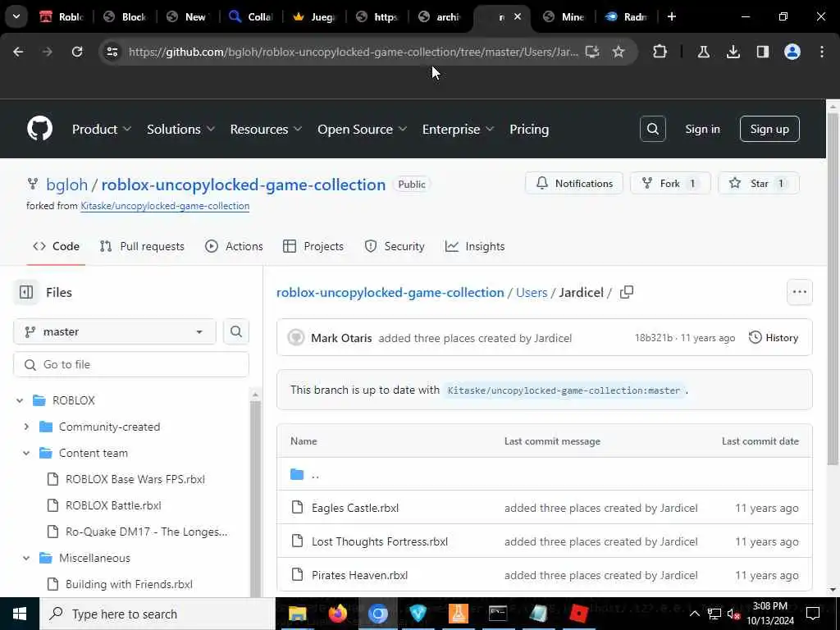Click Chrome back arrow
Image resolution: width=840 pixels, height=630 pixels.
click(18, 52)
